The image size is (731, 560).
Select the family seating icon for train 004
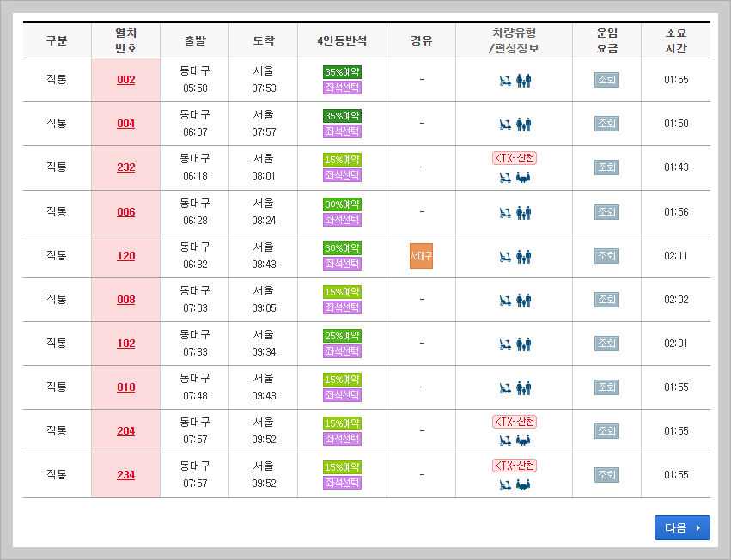(526, 123)
